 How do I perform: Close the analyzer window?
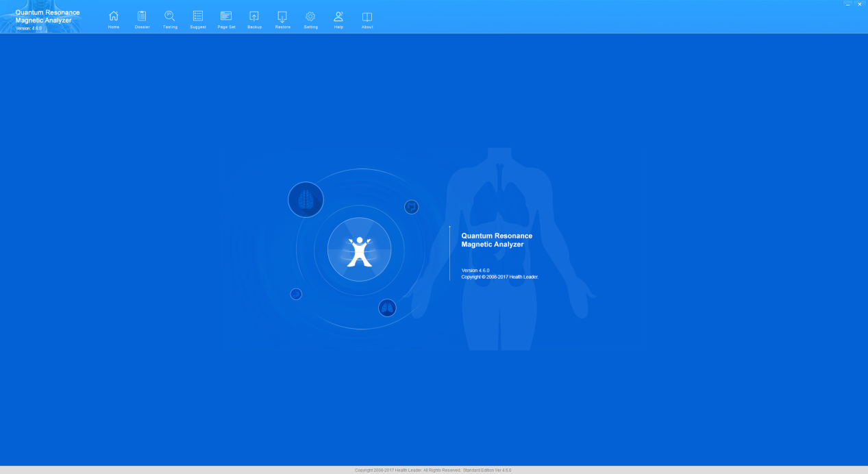click(x=860, y=4)
